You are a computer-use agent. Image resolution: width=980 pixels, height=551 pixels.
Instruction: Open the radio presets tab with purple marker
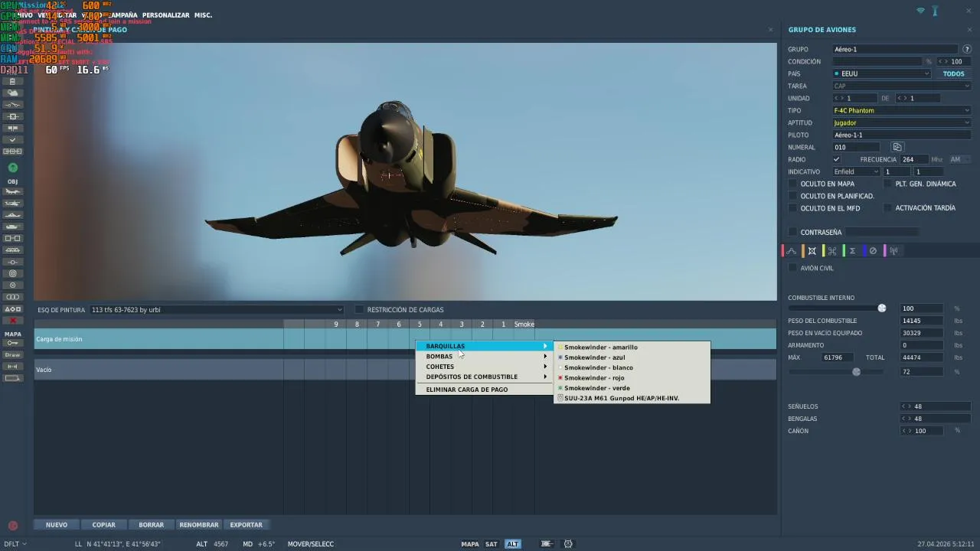893,251
